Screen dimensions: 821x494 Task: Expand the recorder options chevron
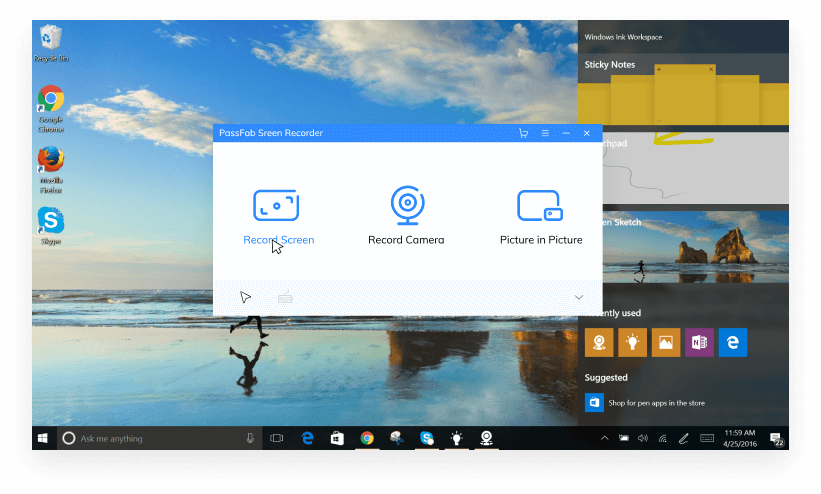[x=579, y=297]
